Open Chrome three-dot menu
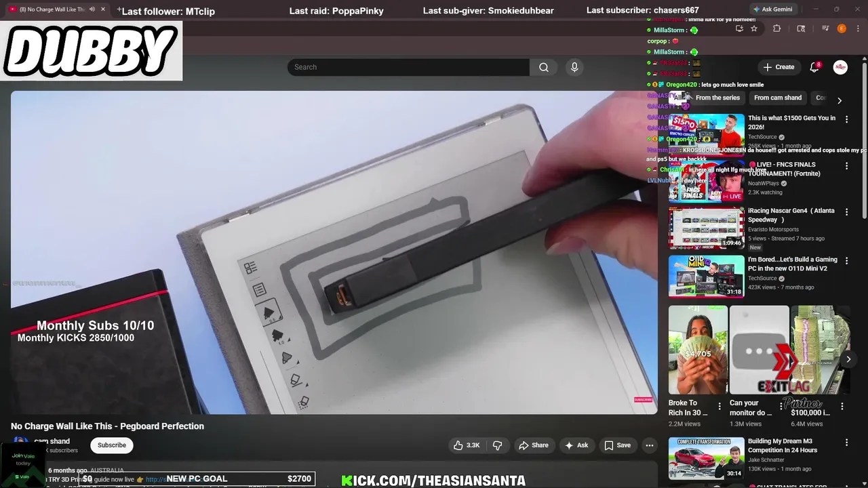 (859, 28)
